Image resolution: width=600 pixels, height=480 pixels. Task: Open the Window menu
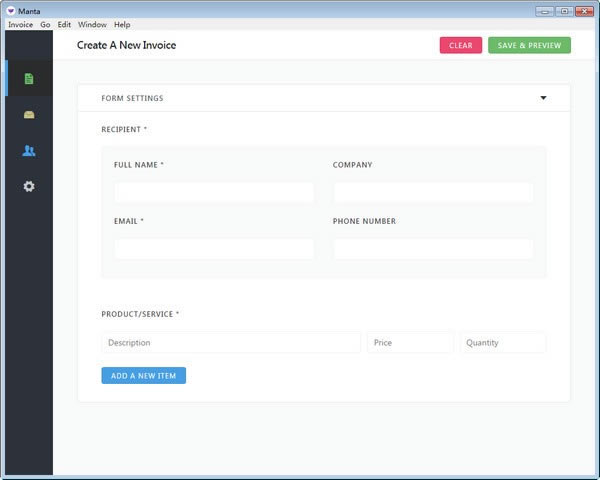coord(92,24)
